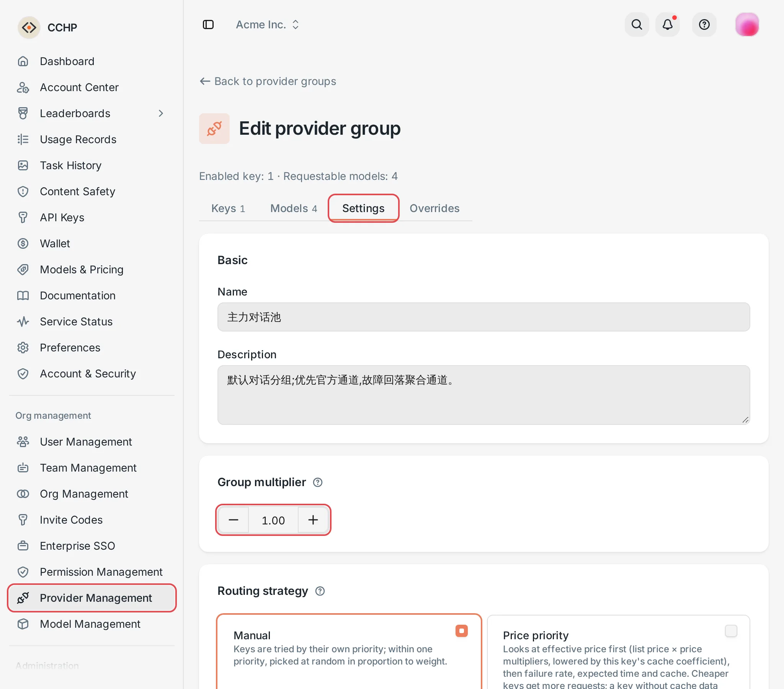784x689 pixels.
Task: Open Usage Records page
Action: point(91,139)
